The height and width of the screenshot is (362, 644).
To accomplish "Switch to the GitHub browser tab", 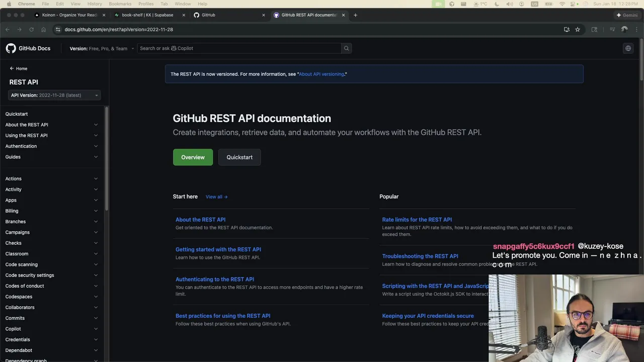I will coord(228,15).
